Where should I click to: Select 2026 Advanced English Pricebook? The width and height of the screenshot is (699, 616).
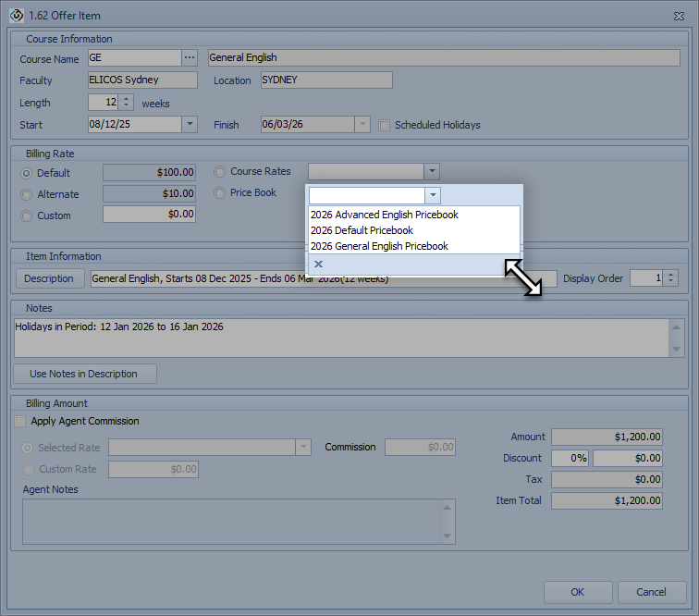click(x=384, y=215)
